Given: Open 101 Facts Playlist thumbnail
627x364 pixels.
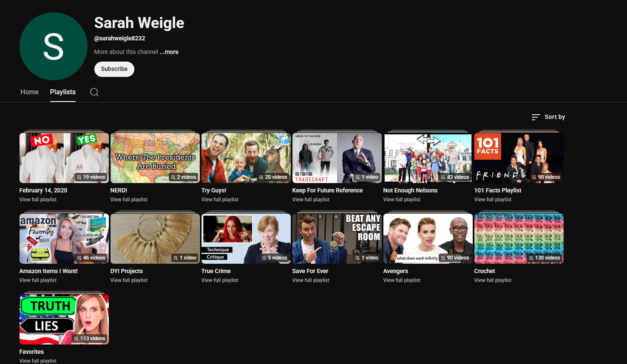Looking at the screenshot, I should click(x=519, y=158).
